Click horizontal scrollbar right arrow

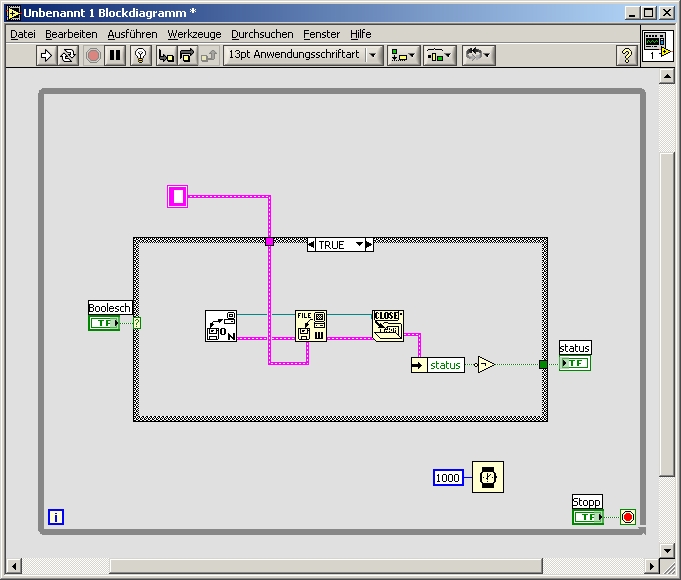651,566
